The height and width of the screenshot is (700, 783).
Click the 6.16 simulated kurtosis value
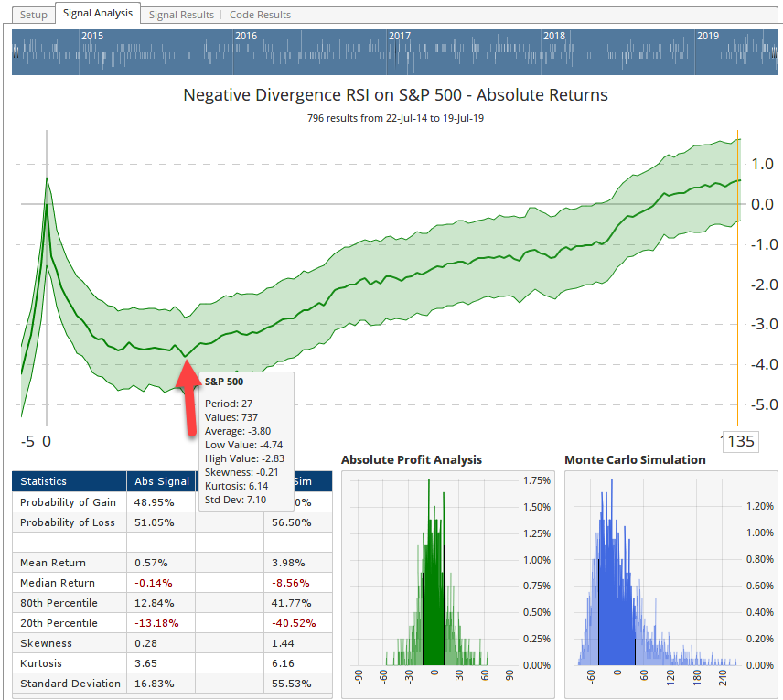(284, 663)
